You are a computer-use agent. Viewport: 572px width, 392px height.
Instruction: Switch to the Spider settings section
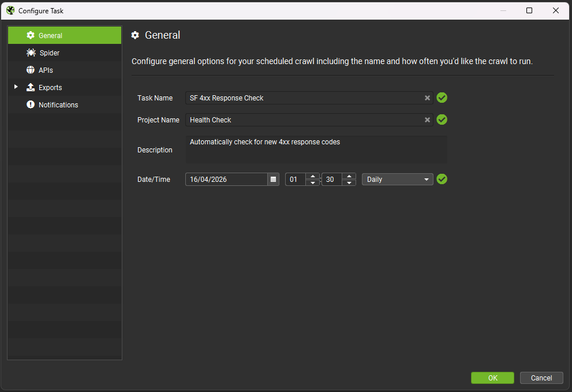coord(49,53)
